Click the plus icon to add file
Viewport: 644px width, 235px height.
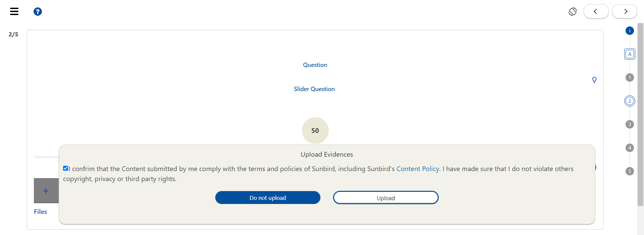[46, 191]
